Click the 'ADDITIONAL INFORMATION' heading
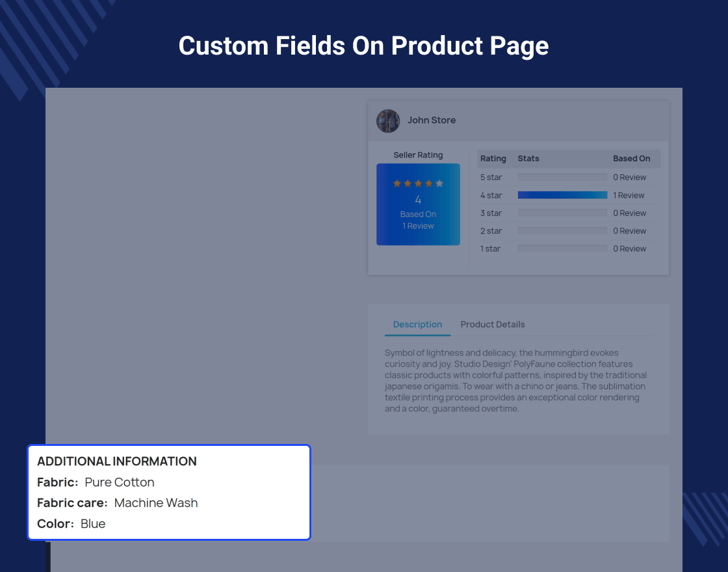The image size is (728, 572). (117, 461)
